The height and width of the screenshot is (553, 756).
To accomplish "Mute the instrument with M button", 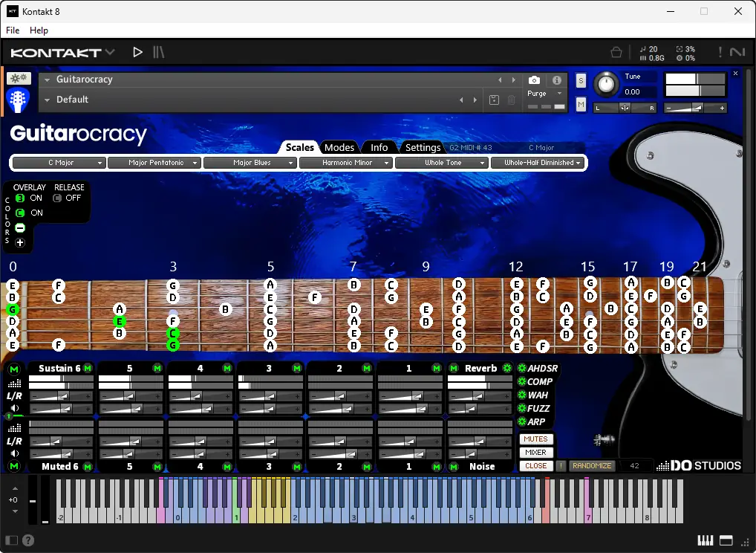I will click(x=581, y=104).
